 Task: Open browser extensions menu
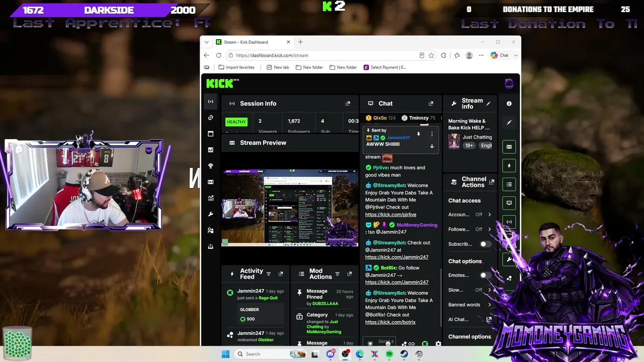pyautogui.click(x=443, y=55)
